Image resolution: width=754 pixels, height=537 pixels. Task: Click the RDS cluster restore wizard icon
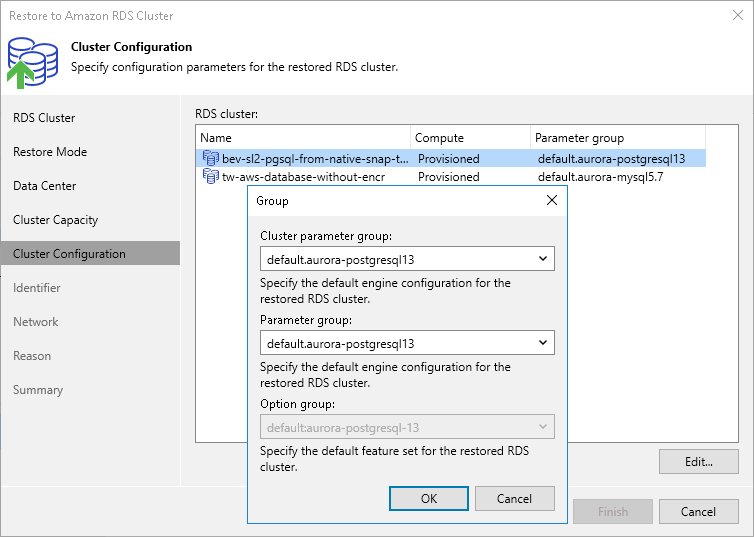(x=31, y=59)
